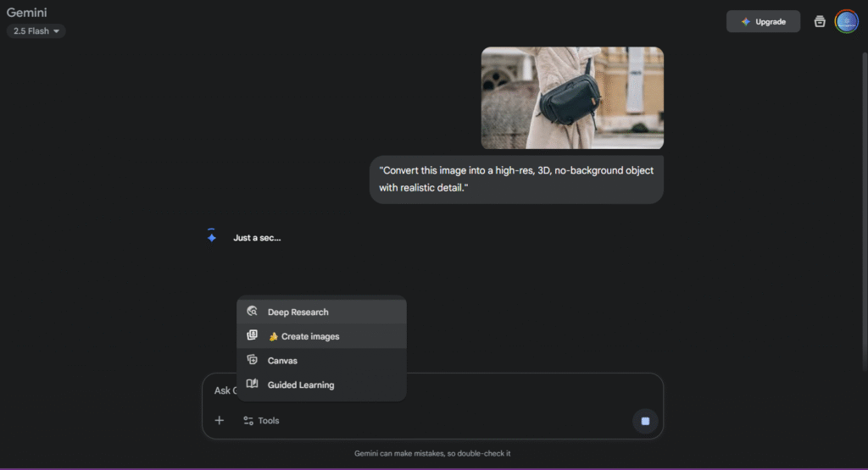Click the plus icon to add files
Viewport: 868px width, 470px height.
[x=220, y=421]
